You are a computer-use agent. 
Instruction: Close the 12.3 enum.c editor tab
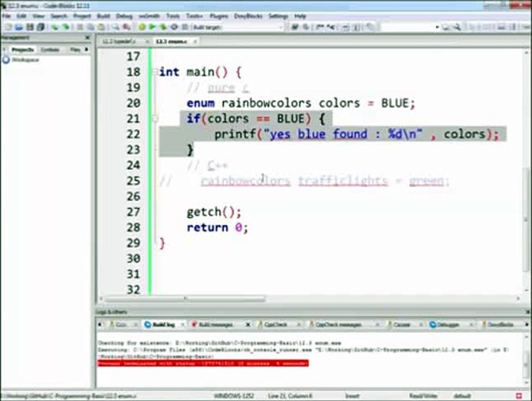pos(195,41)
